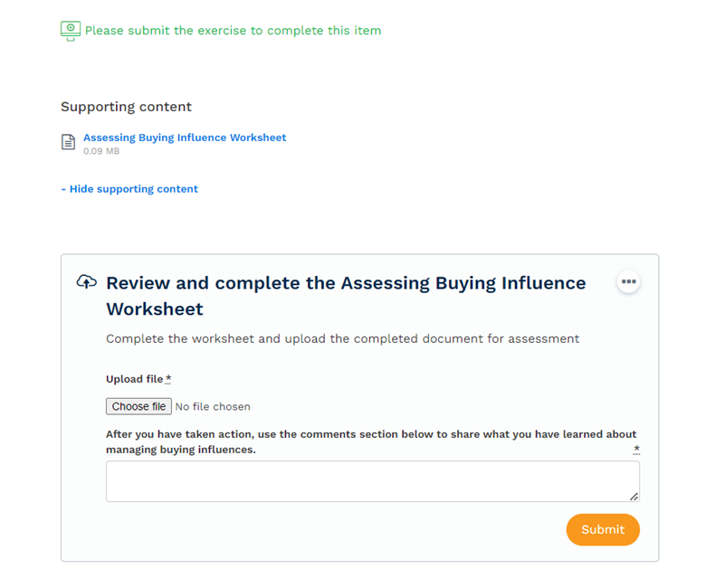The height and width of the screenshot is (588, 706).
Task: Click the 'Upload file' field label
Action: click(x=134, y=379)
